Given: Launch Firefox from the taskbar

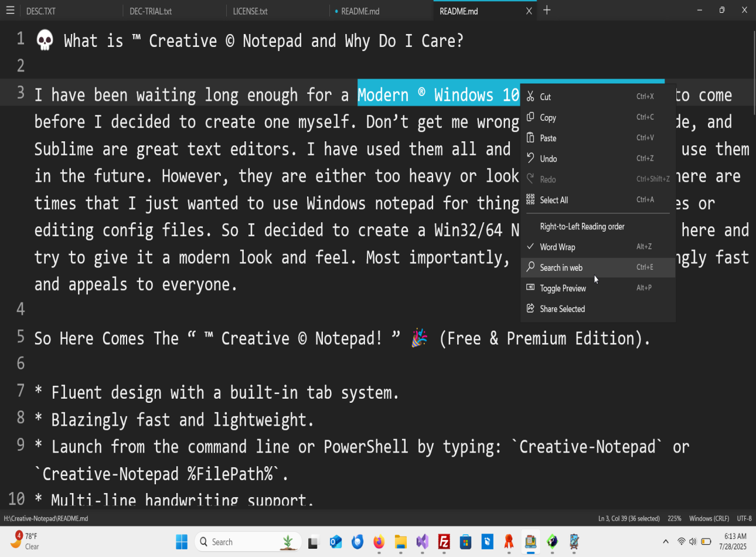Looking at the screenshot, I should pyautogui.click(x=379, y=542).
